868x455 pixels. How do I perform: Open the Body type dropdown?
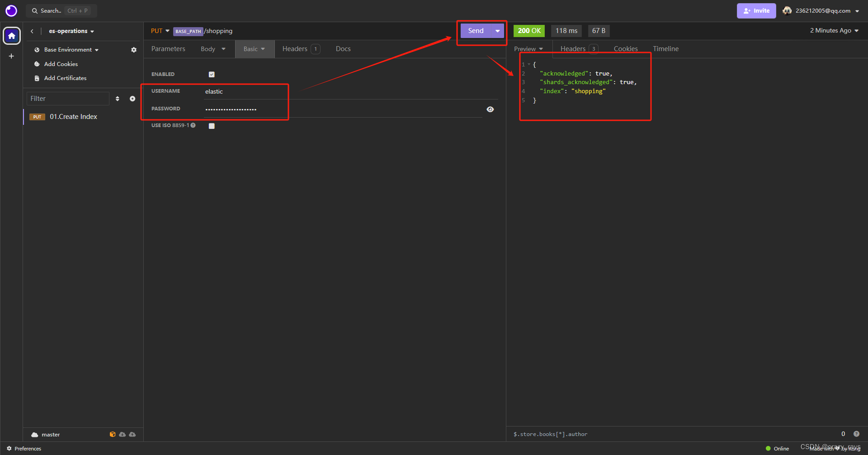point(213,49)
